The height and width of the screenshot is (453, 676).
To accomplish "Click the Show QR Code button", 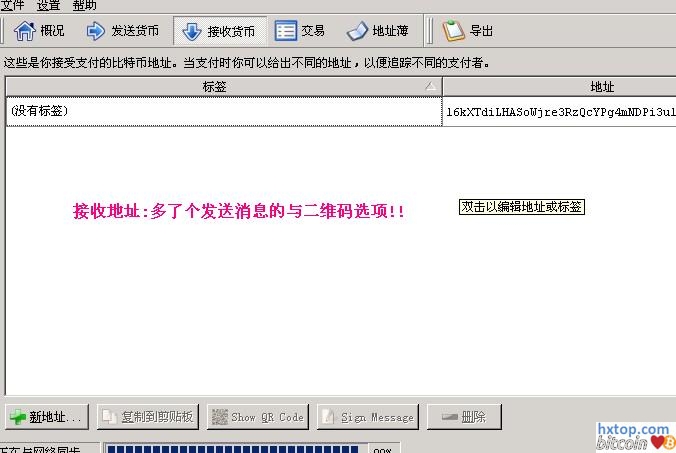I will [257, 417].
